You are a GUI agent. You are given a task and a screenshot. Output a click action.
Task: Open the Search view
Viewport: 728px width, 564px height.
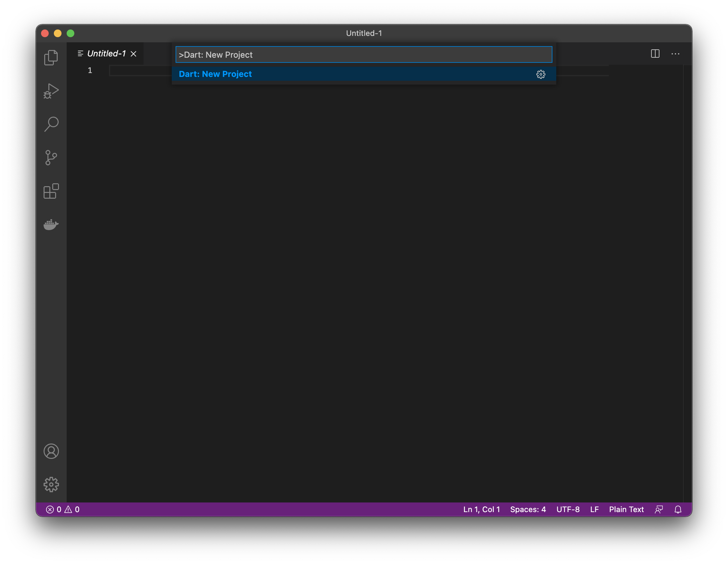(51, 124)
